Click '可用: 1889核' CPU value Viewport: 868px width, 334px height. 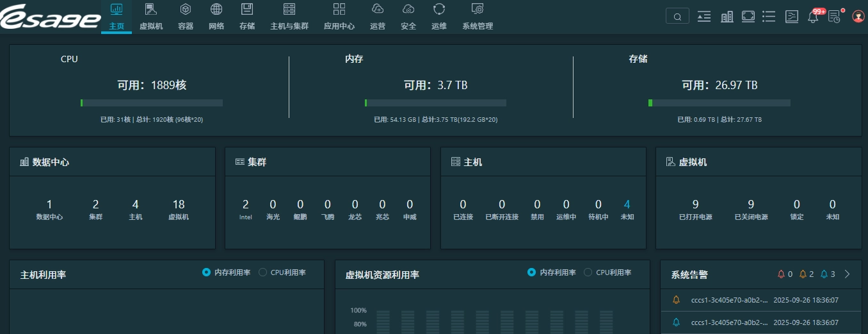[152, 85]
